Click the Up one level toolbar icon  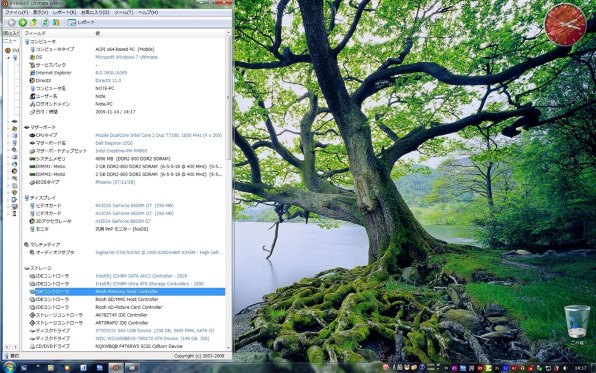click(x=33, y=23)
